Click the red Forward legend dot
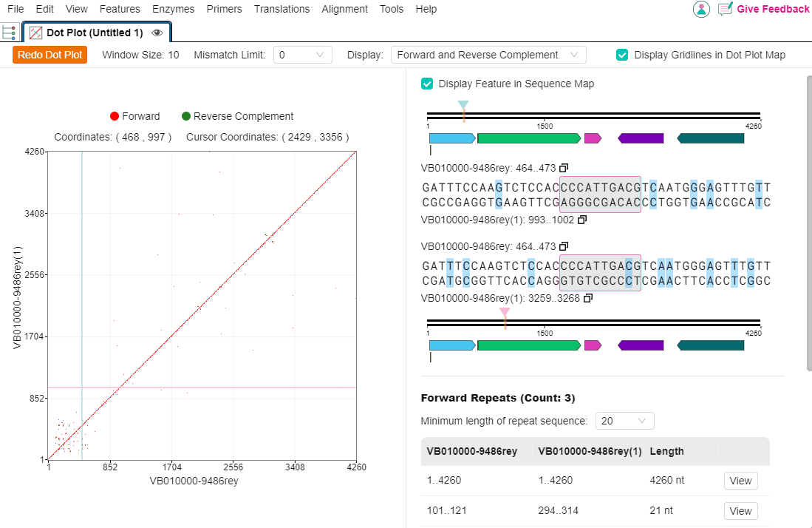The image size is (812, 528). click(x=115, y=116)
